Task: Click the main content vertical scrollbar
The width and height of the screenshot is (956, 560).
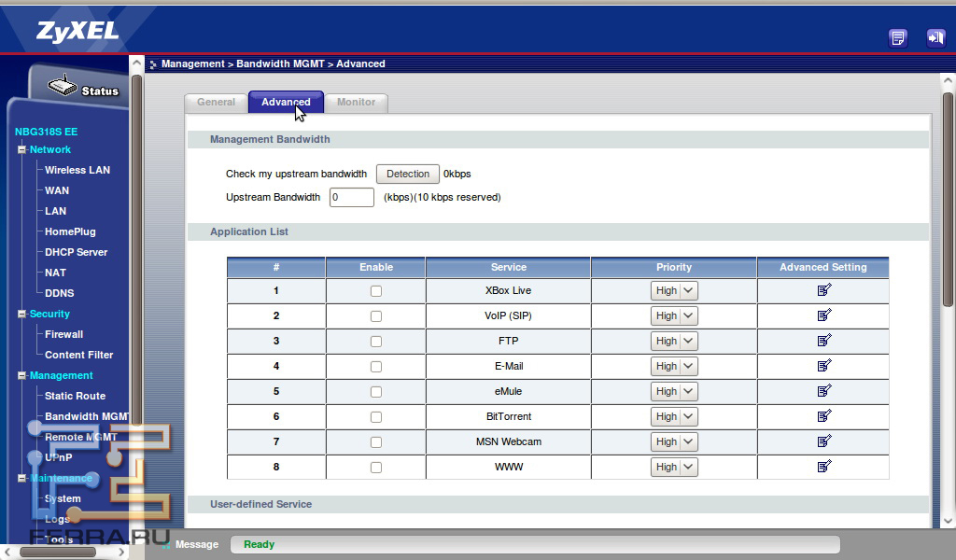Action: (948, 198)
